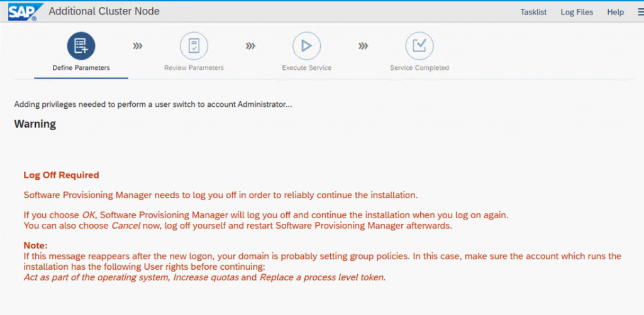Image resolution: width=644 pixels, height=315 pixels.
Task: Open the hamburger menu icon
Action: 640,12
